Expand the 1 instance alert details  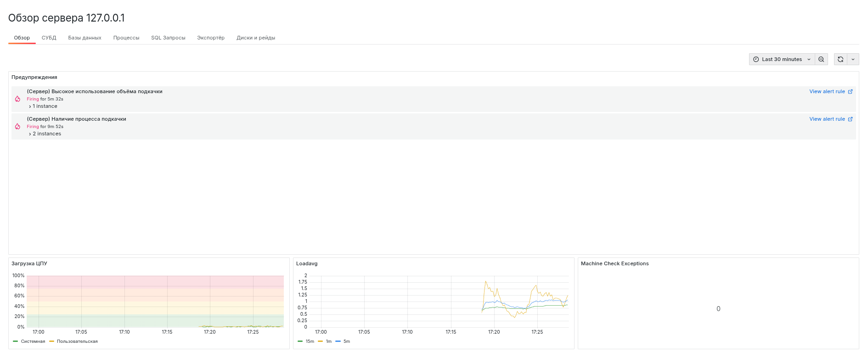click(x=45, y=106)
